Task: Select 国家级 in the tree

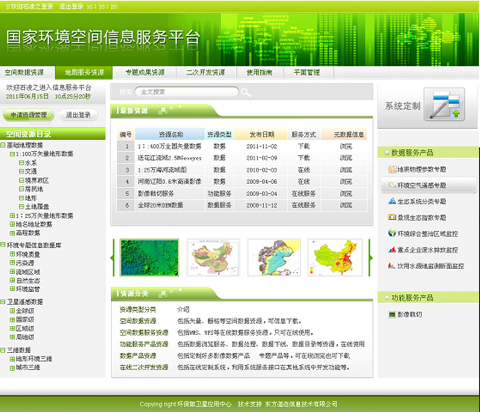Action: [25, 320]
